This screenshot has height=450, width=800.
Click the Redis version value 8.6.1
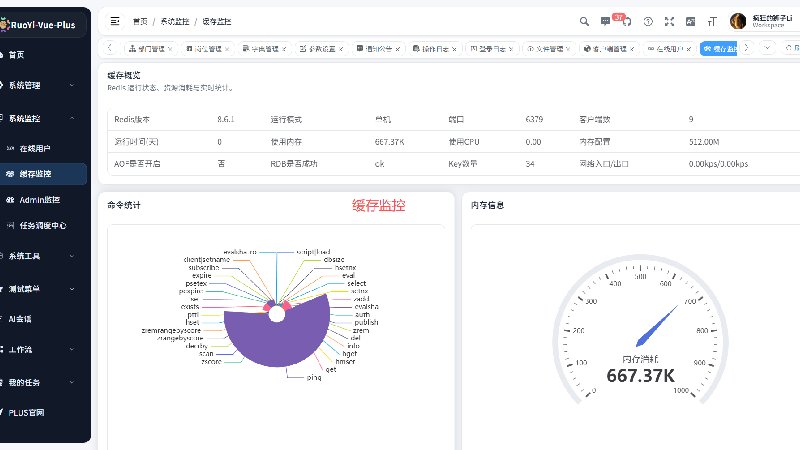click(226, 119)
